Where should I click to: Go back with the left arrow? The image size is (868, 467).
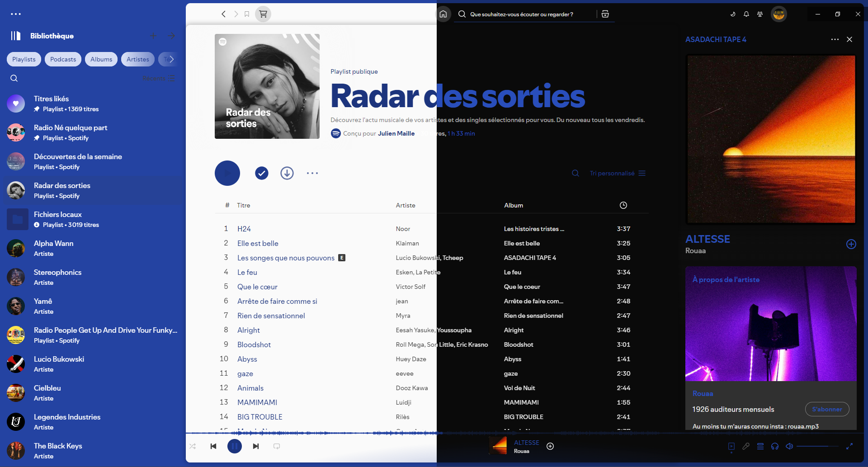click(223, 14)
